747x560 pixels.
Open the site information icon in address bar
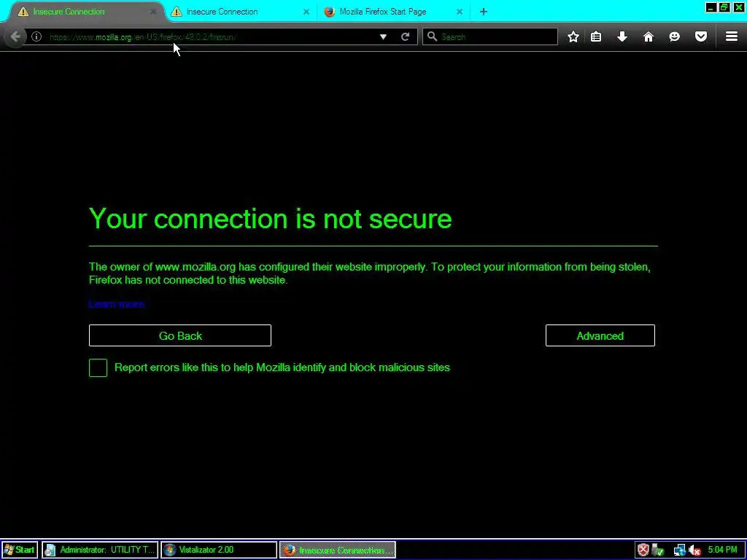[36, 36]
